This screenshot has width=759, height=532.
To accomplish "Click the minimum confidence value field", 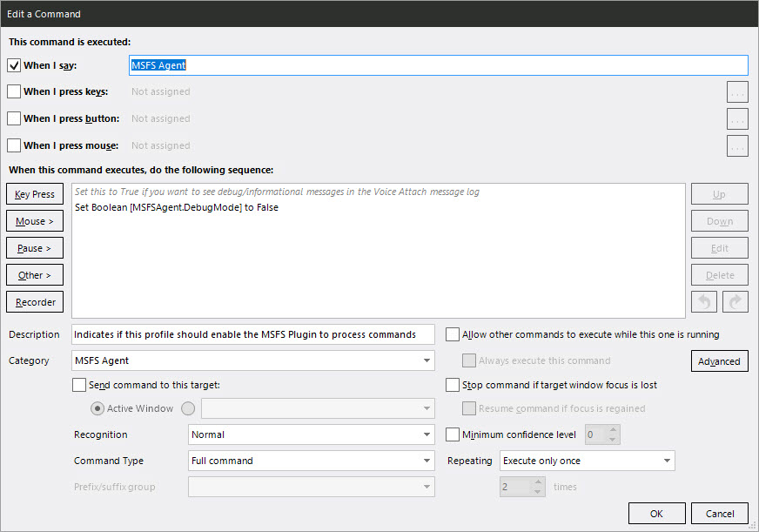I will tap(596, 434).
